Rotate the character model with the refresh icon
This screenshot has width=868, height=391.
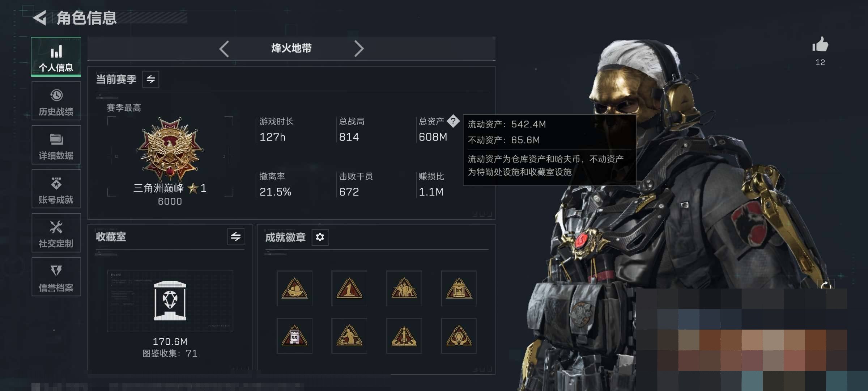click(826, 285)
